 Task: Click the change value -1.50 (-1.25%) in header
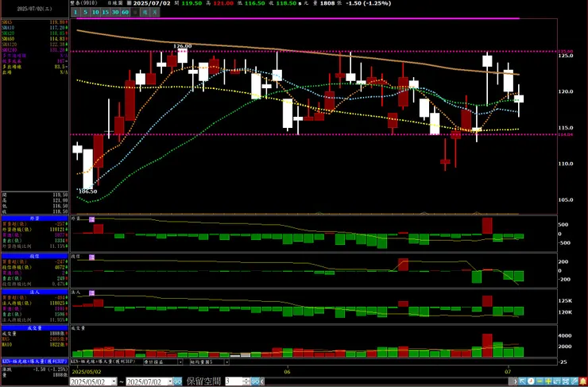tap(368, 3)
